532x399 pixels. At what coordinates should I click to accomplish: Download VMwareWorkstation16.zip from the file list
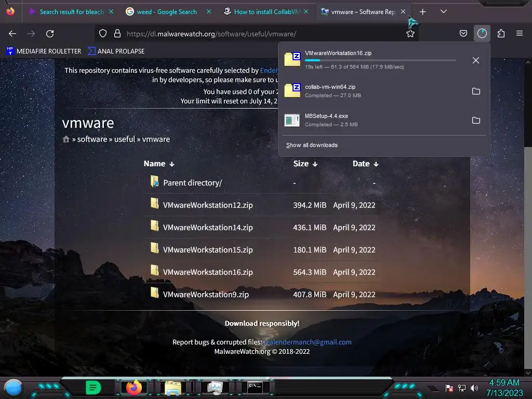point(208,272)
